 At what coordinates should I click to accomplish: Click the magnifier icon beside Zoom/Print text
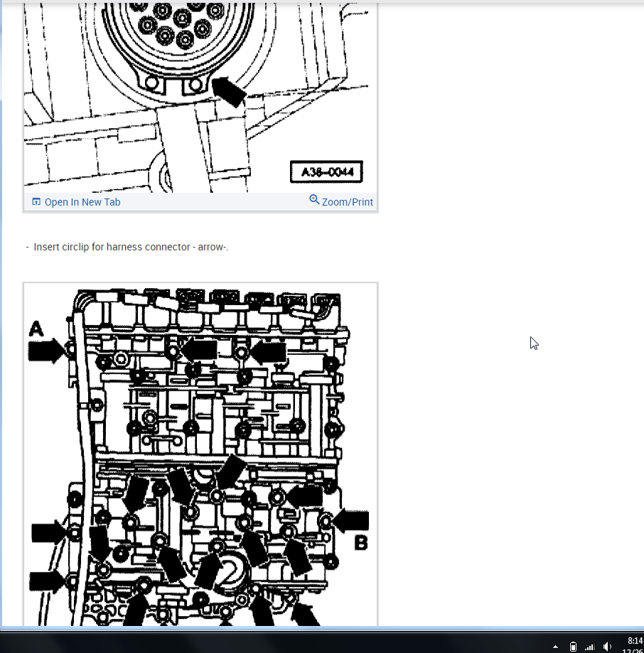coord(314,200)
